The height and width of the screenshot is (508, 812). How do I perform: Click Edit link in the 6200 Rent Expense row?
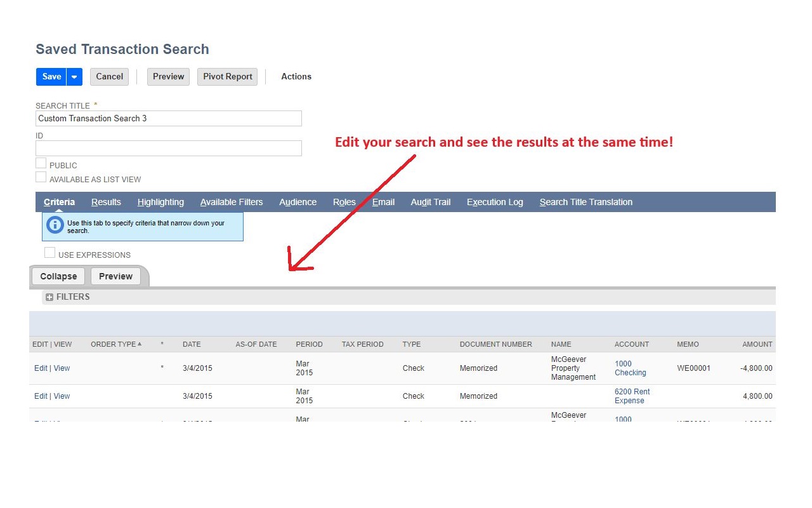pyautogui.click(x=41, y=396)
